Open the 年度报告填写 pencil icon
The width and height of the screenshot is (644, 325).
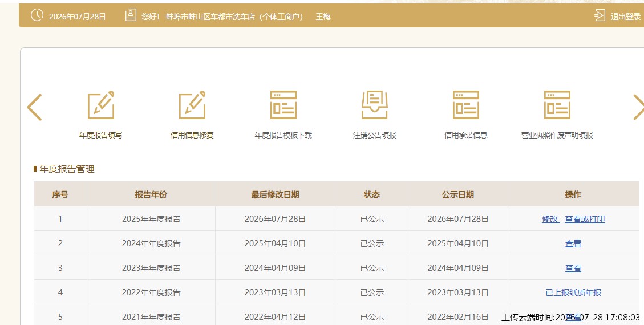[x=101, y=105]
